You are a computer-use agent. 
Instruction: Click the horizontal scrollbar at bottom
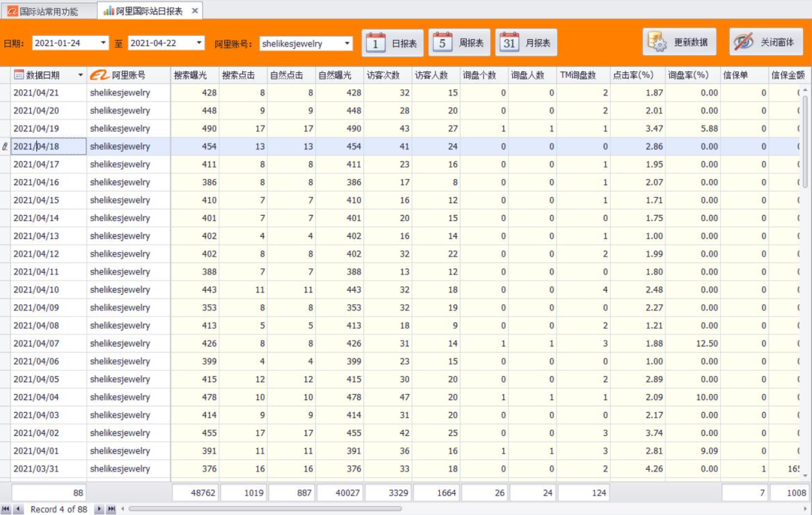point(265,509)
